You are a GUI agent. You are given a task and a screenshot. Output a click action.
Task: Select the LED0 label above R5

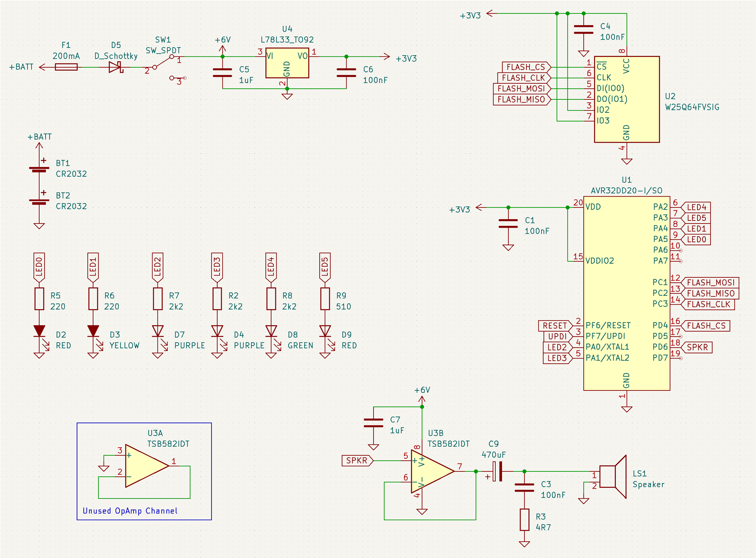(39, 267)
